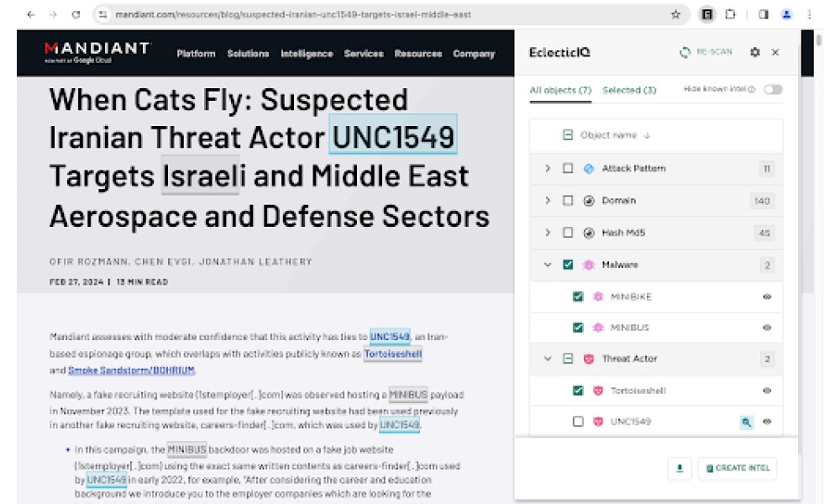Image resolution: width=840 pixels, height=504 pixels.
Task: Open the Platform menu
Action: tap(196, 54)
